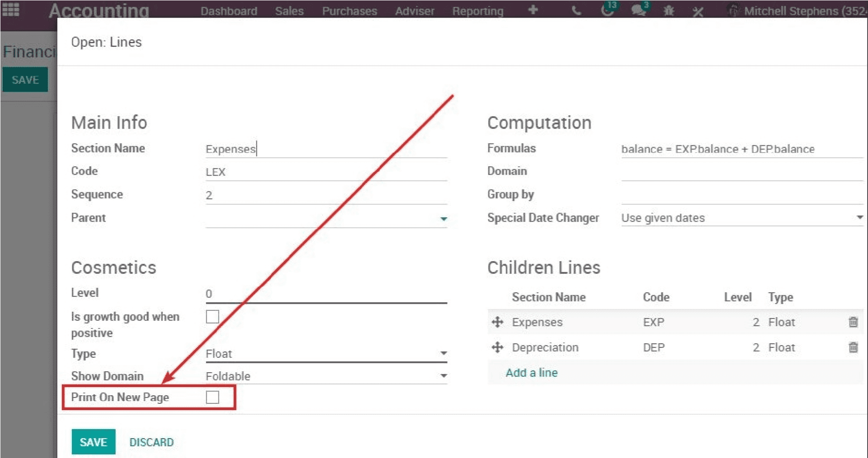
Task: Open the Purchases menu
Action: pyautogui.click(x=349, y=11)
